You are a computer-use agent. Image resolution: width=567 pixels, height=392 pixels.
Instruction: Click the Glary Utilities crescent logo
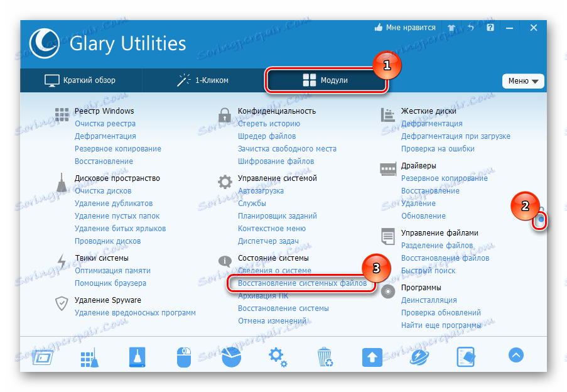(45, 44)
